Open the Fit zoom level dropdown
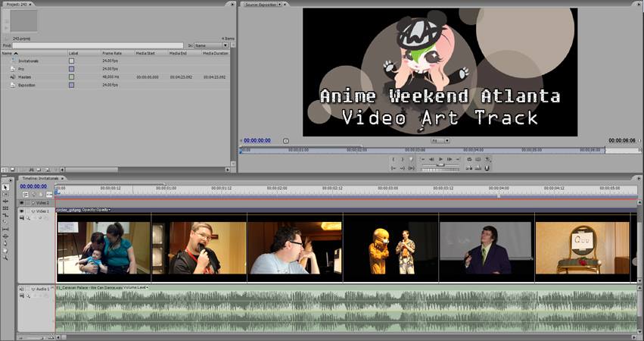Viewport: 644px width, 341px height. click(x=440, y=141)
